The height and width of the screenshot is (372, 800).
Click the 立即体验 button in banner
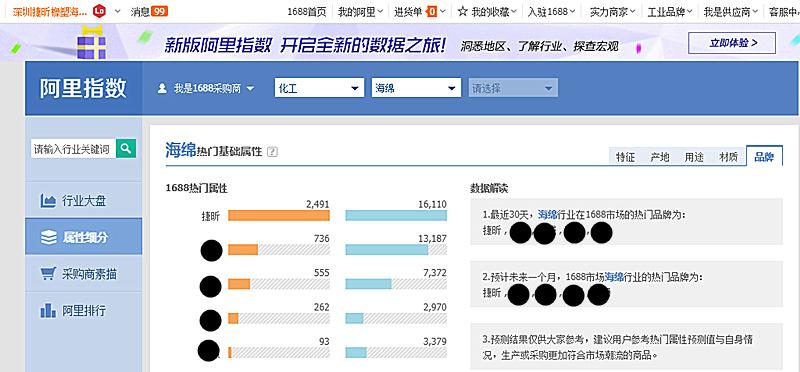732,43
